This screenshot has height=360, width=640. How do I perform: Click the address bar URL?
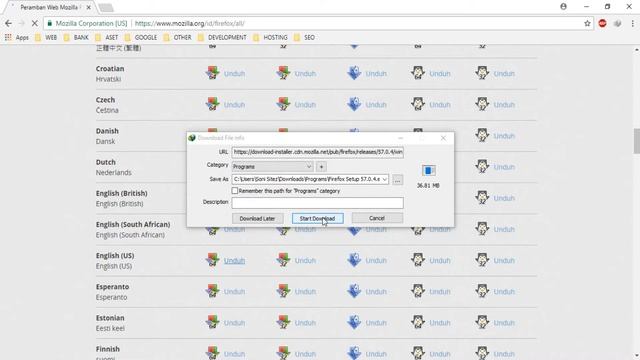(x=190, y=24)
